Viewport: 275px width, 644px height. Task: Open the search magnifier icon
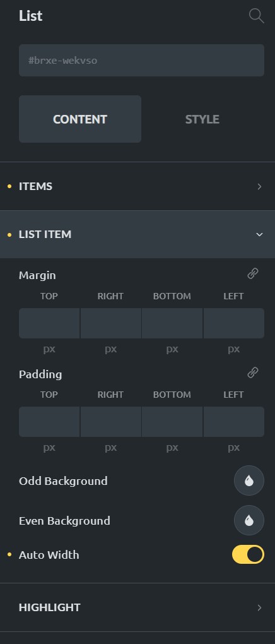[256, 16]
